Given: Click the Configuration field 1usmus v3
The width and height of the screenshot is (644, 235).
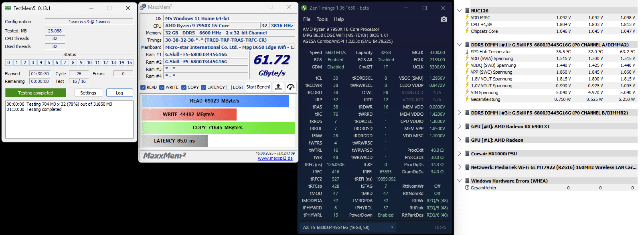Looking at the screenshot, I should (x=89, y=22).
